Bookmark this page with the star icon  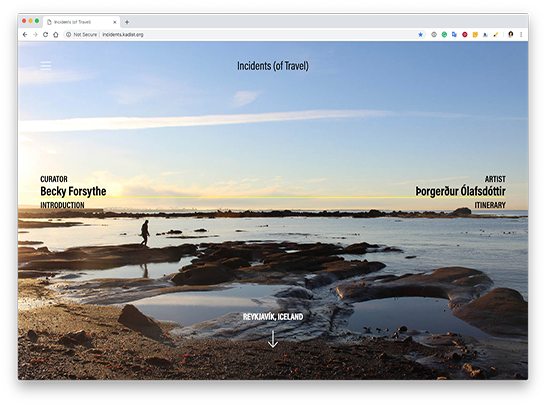[x=420, y=34]
